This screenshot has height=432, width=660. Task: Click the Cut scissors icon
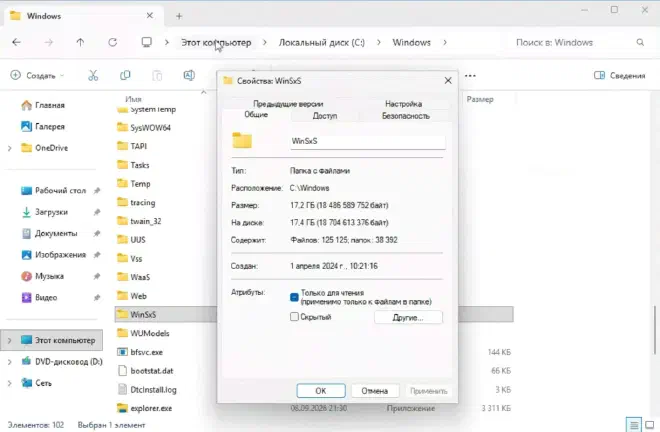(93, 75)
